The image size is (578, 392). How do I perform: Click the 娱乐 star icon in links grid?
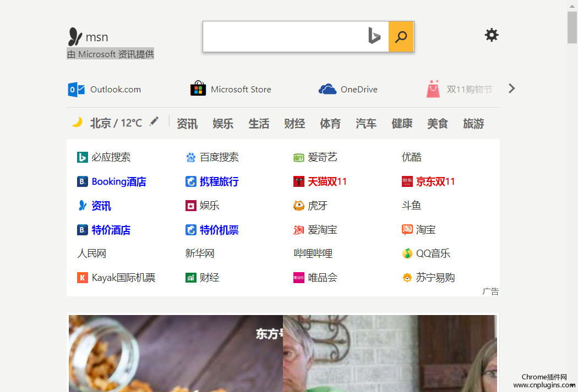(190, 206)
